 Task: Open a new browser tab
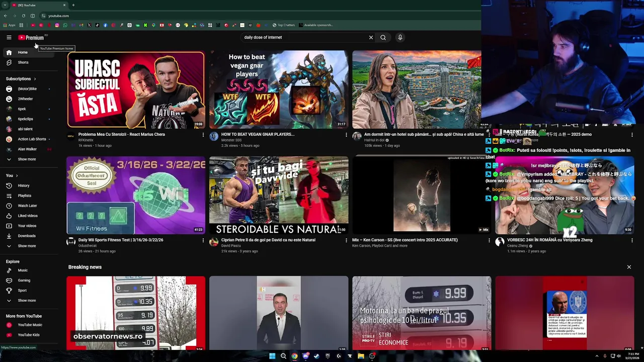coord(73,5)
